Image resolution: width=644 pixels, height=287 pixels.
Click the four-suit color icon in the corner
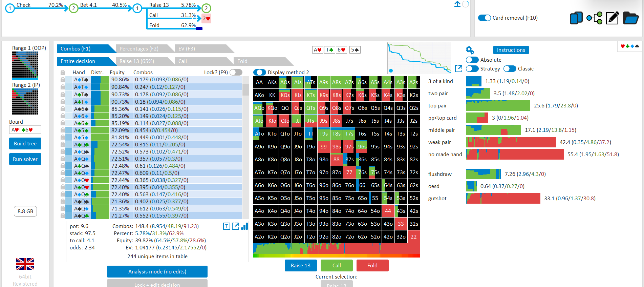pos(630,46)
